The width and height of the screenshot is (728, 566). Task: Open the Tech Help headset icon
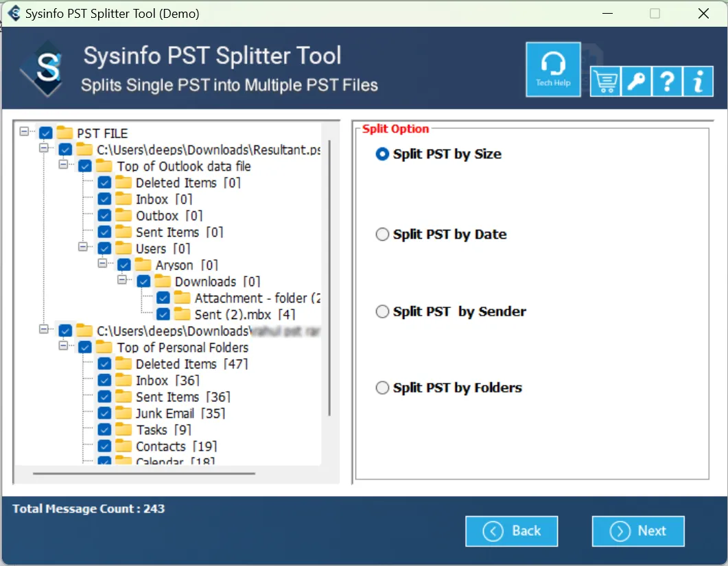coord(552,70)
